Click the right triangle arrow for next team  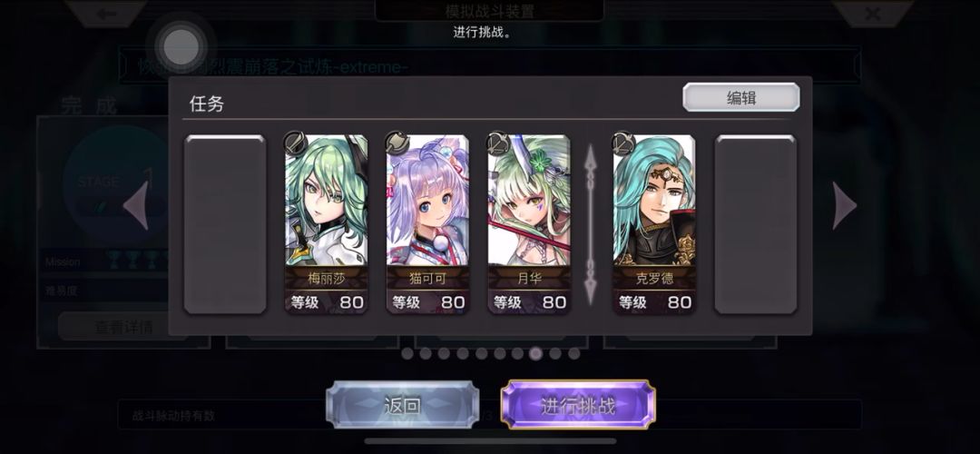point(845,206)
